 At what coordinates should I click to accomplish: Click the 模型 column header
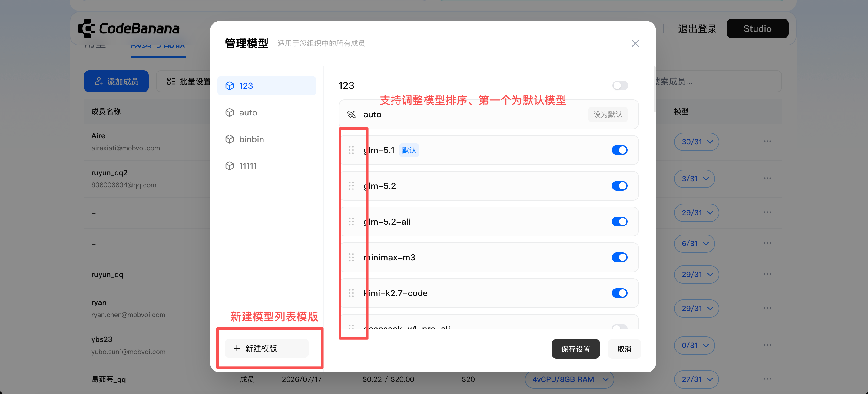681,111
